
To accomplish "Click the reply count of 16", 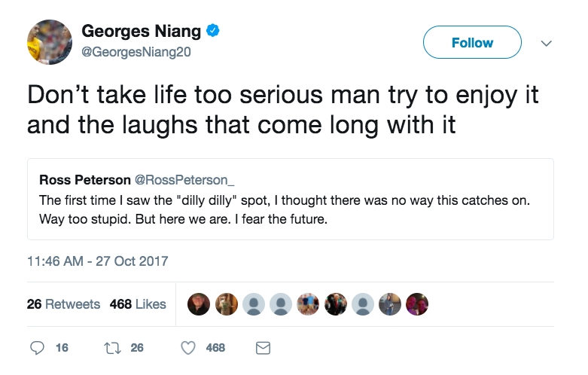I will [62, 348].
